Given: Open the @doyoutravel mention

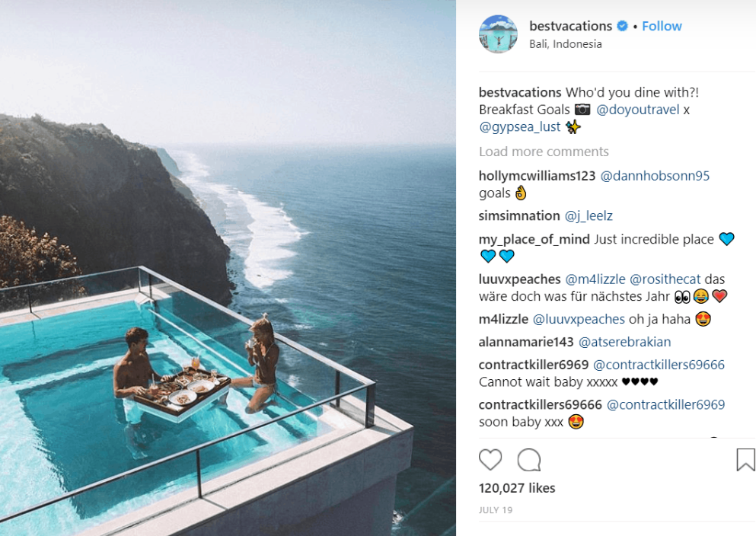Looking at the screenshot, I should pos(638,110).
